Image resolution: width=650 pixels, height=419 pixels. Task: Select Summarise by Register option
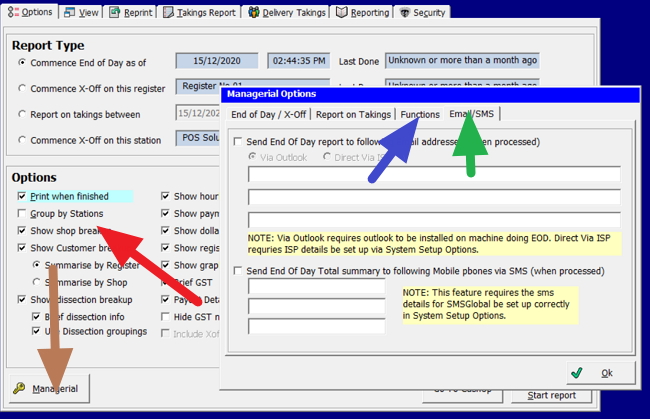36,265
